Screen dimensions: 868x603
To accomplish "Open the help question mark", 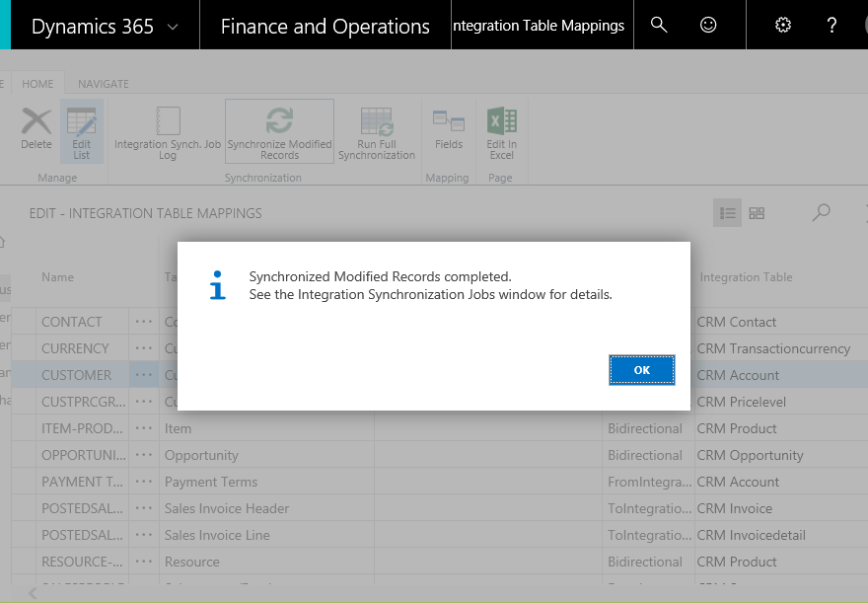I will click(832, 25).
